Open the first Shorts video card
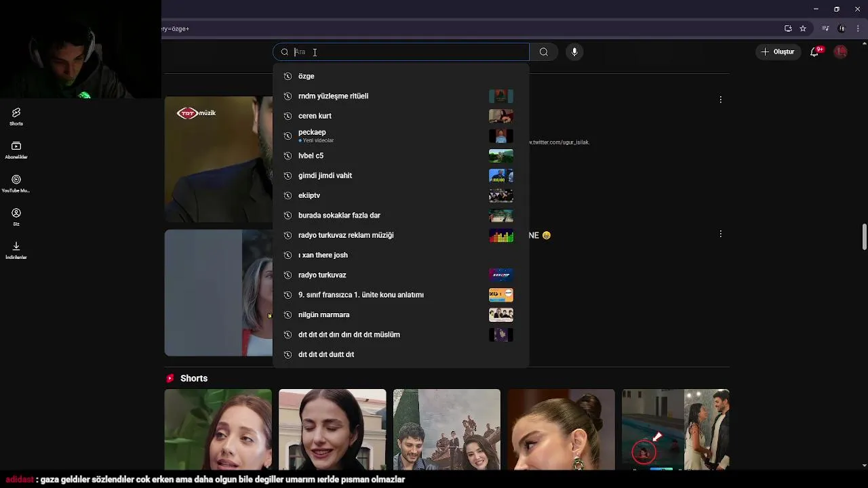This screenshot has width=868, height=488. click(x=218, y=430)
